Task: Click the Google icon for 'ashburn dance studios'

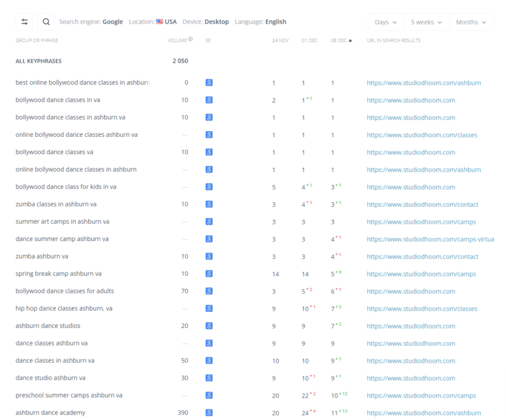Action: pyautogui.click(x=209, y=326)
